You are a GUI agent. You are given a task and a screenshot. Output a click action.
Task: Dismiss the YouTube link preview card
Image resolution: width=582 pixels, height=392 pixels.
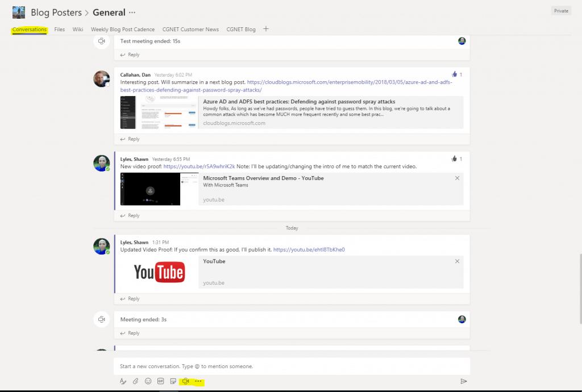click(x=458, y=261)
